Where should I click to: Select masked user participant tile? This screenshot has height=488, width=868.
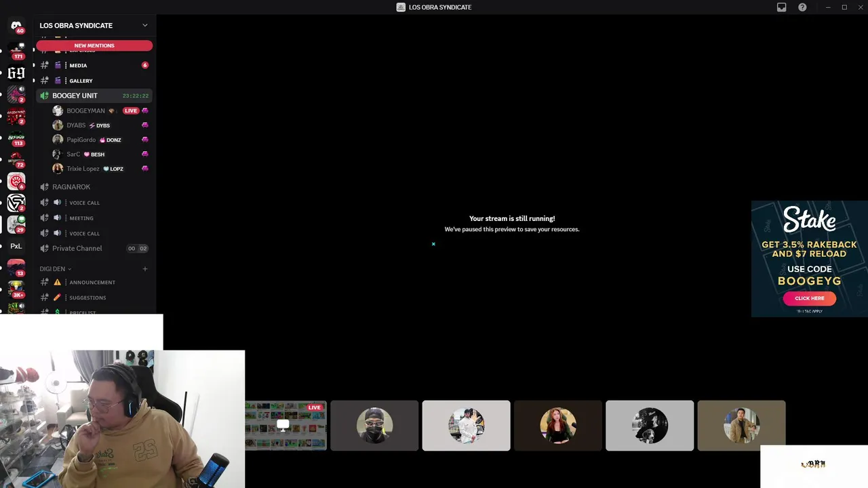tap(374, 426)
